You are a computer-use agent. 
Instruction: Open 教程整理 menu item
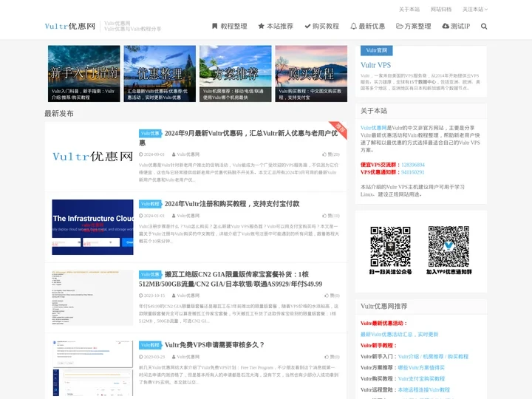click(x=230, y=26)
